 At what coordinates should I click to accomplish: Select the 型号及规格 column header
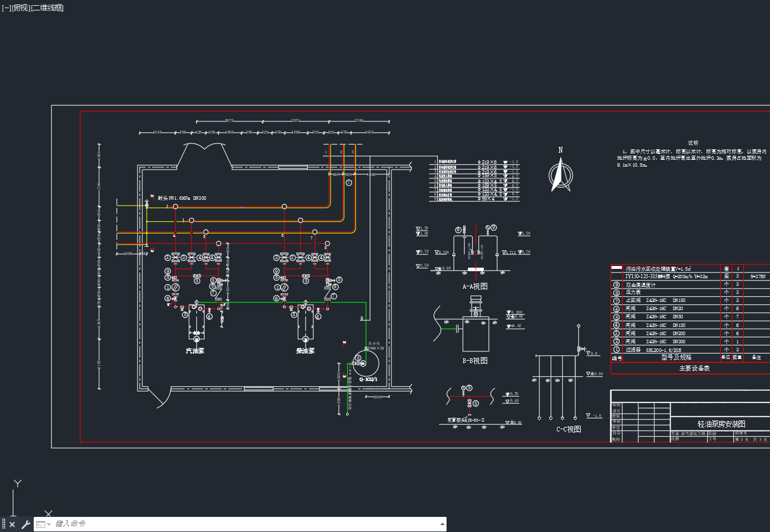[x=677, y=358]
